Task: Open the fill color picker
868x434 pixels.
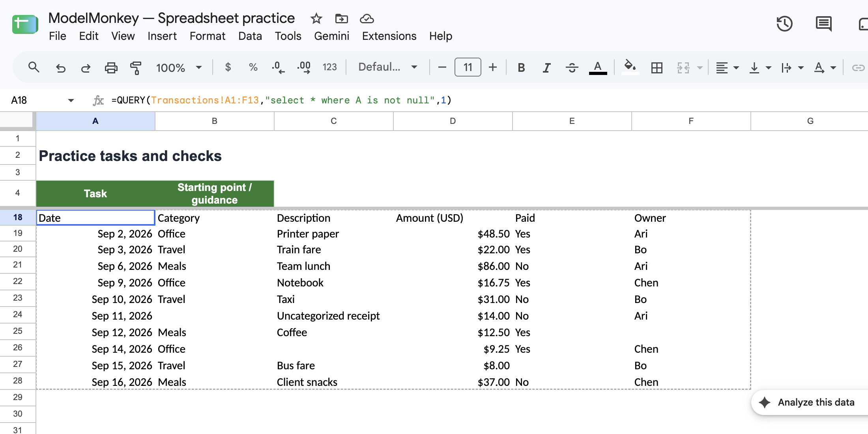Action: coord(630,67)
